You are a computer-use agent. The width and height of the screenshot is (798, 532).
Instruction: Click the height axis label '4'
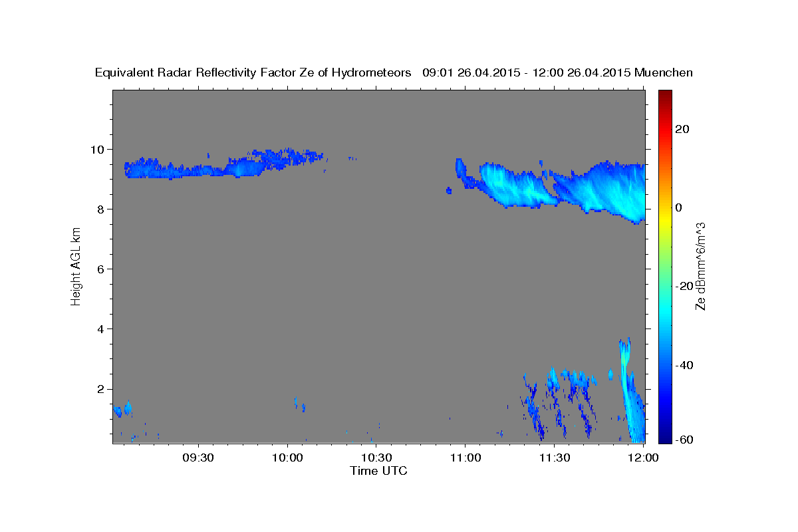(x=102, y=329)
